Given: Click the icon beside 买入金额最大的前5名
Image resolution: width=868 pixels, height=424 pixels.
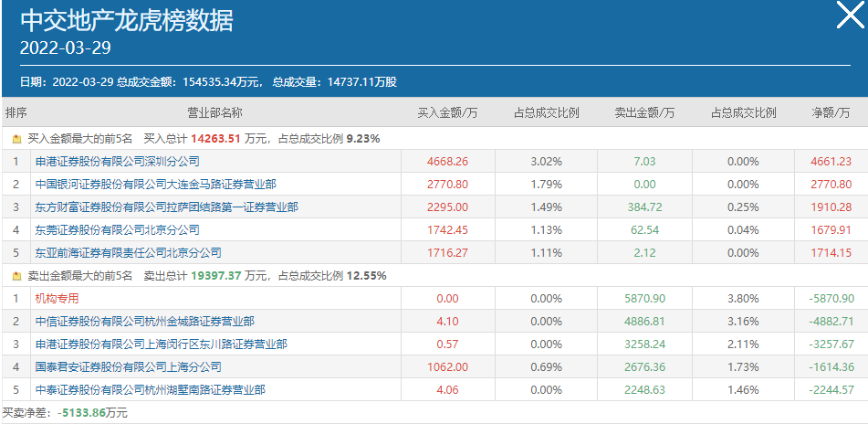Looking at the screenshot, I should 16,139.
